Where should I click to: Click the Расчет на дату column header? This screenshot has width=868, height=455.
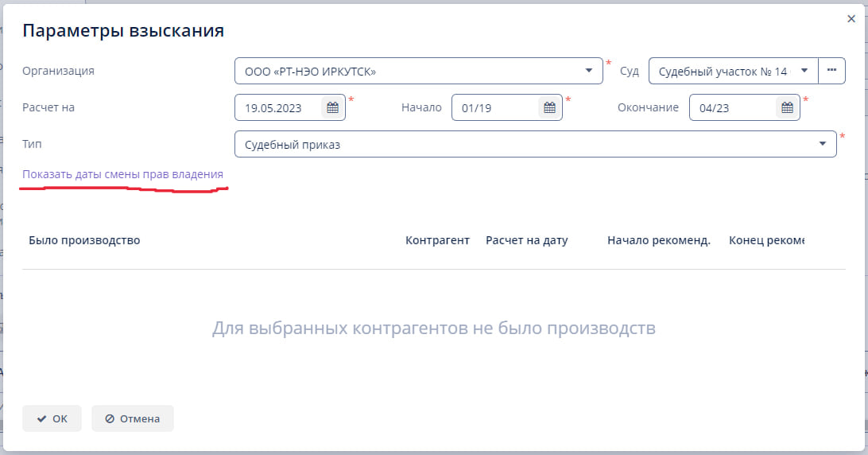click(526, 240)
